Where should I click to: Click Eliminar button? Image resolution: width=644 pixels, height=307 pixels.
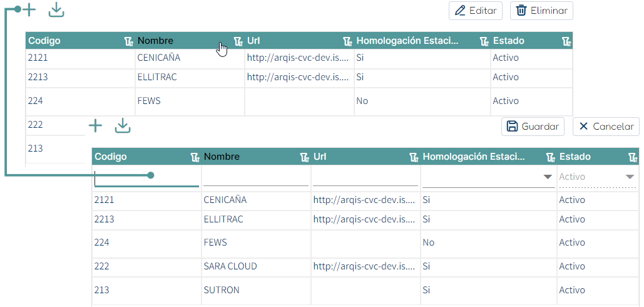[541, 11]
